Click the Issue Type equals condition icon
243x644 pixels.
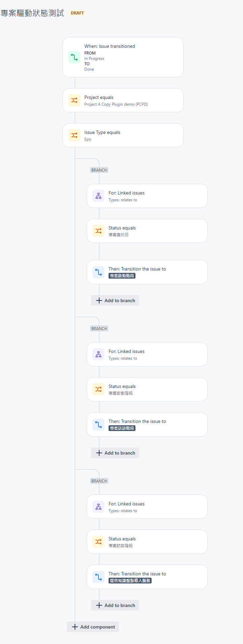coord(74,135)
